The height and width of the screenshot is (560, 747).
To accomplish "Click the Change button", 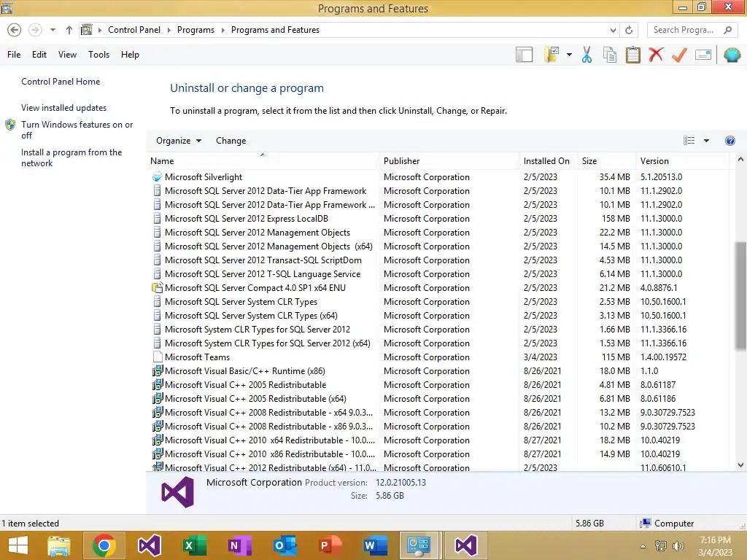I will pos(231,141).
